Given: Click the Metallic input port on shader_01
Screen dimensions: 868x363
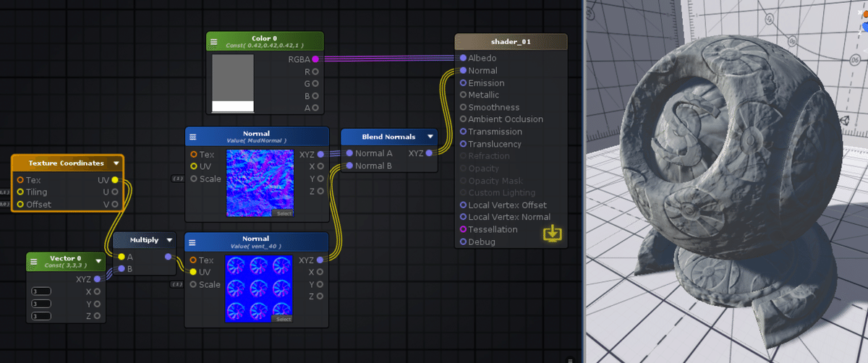Looking at the screenshot, I should 463,95.
